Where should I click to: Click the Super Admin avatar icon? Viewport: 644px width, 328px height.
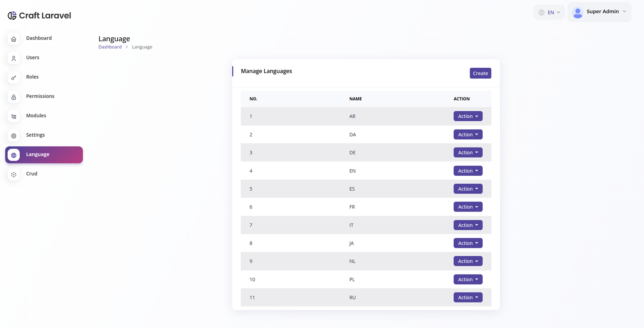[x=578, y=12]
